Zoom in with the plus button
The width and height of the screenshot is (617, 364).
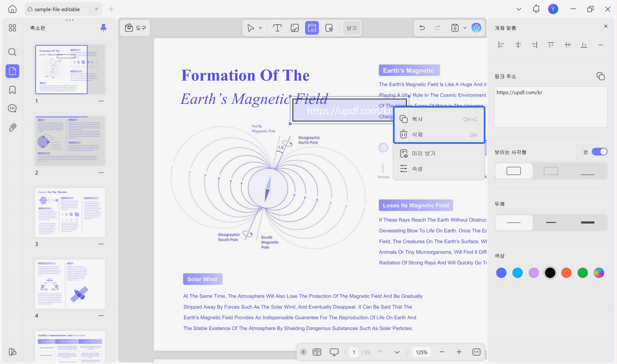coord(459,352)
